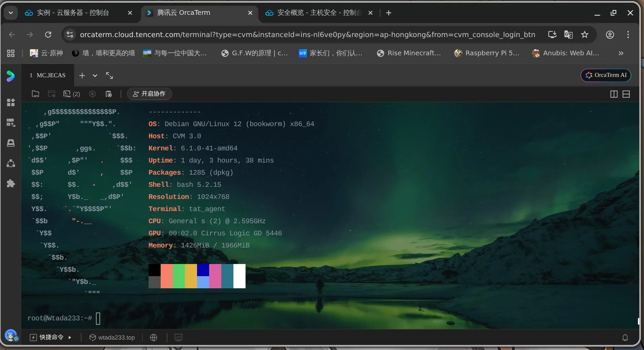Click the browser address bar URL

pos(307,35)
